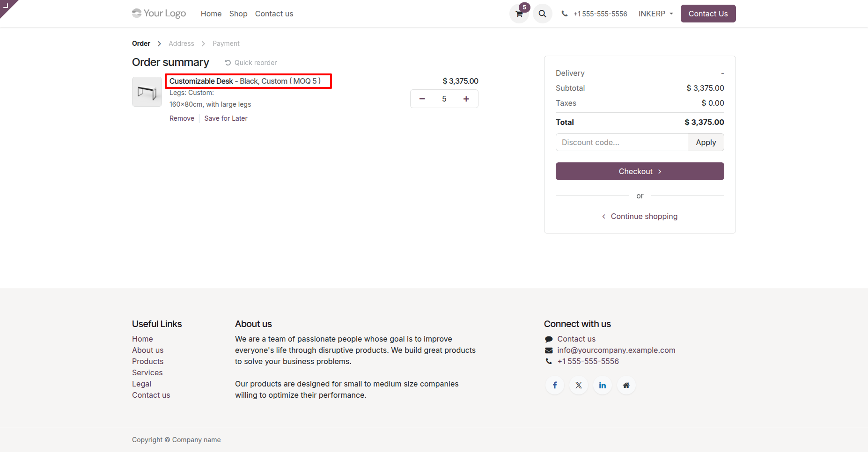The image size is (868, 452).
Task: Click the top-left corner ribbon icon
Action: click(6, 6)
